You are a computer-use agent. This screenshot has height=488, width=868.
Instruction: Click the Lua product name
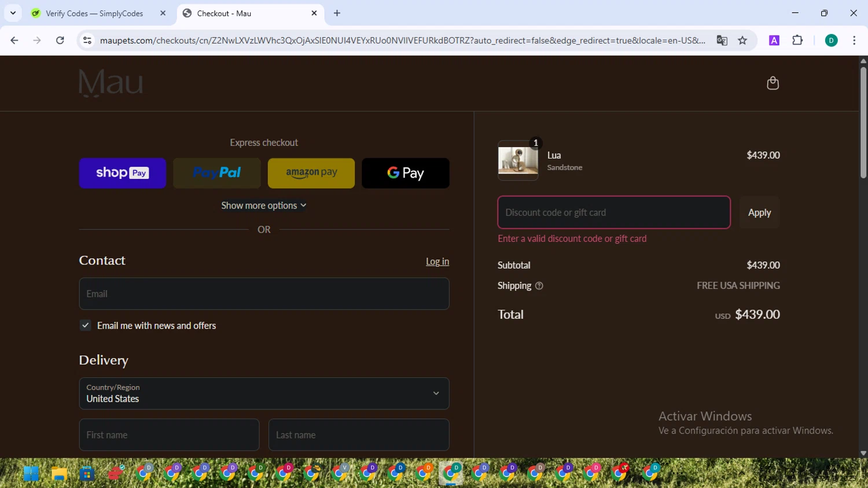click(554, 155)
